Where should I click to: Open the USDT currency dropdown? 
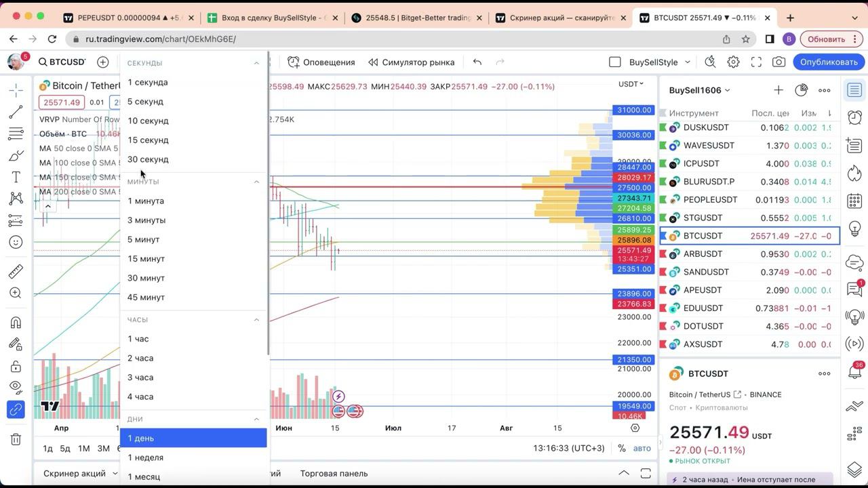[x=631, y=84]
